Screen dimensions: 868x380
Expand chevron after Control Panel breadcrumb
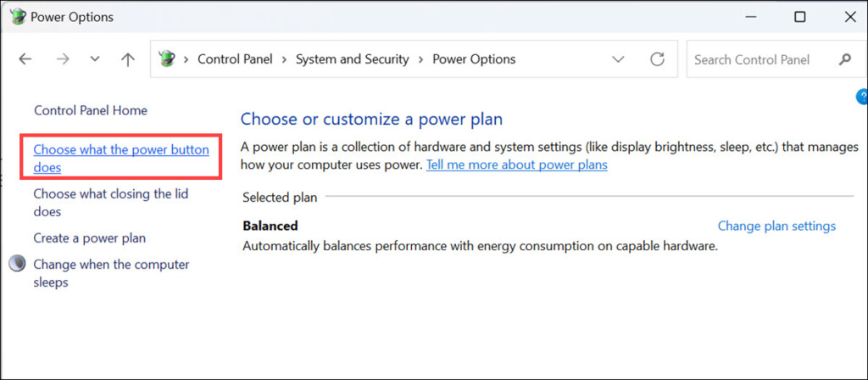point(287,59)
